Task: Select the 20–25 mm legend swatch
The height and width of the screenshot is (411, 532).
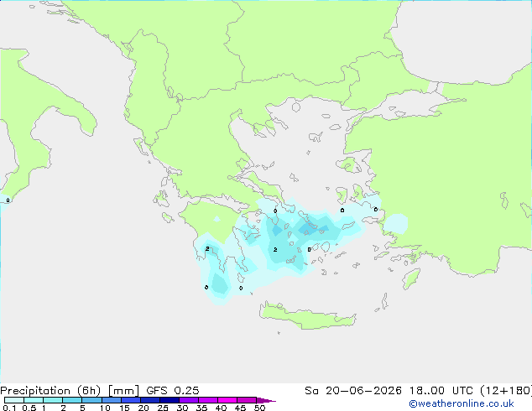Action: point(149,400)
